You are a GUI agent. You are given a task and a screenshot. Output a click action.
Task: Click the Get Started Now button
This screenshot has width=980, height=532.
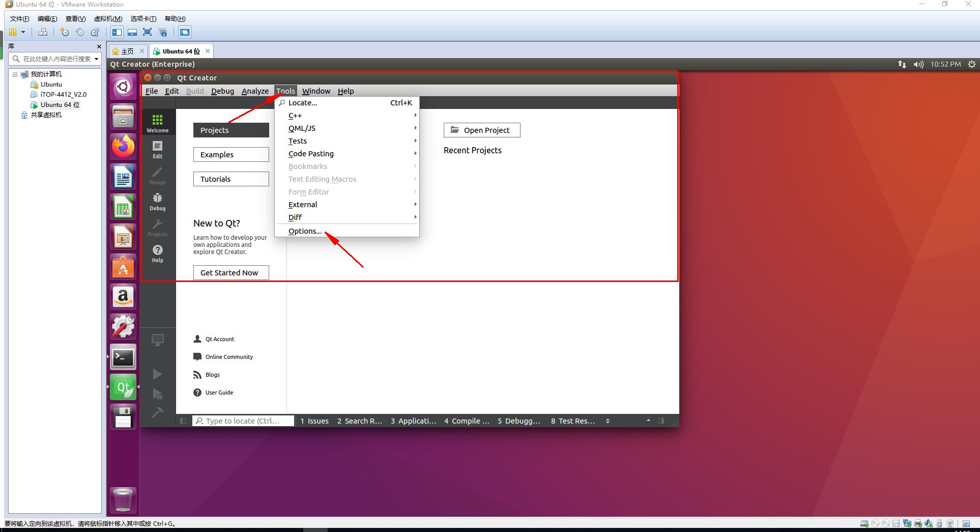pos(231,273)
